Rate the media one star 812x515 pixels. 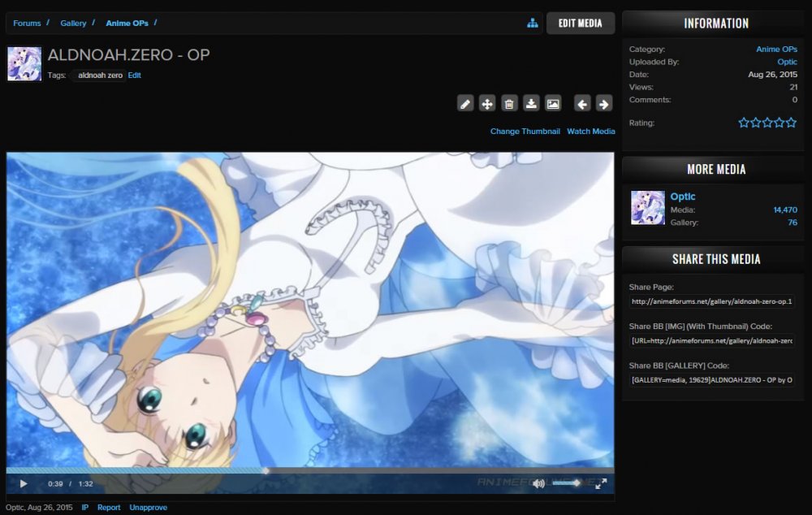744,123
